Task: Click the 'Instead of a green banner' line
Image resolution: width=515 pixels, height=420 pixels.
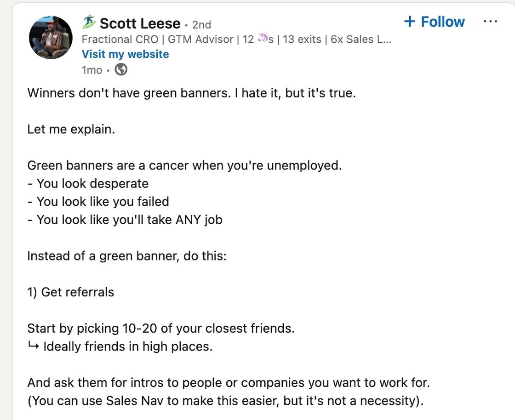Action: [127, 256]
